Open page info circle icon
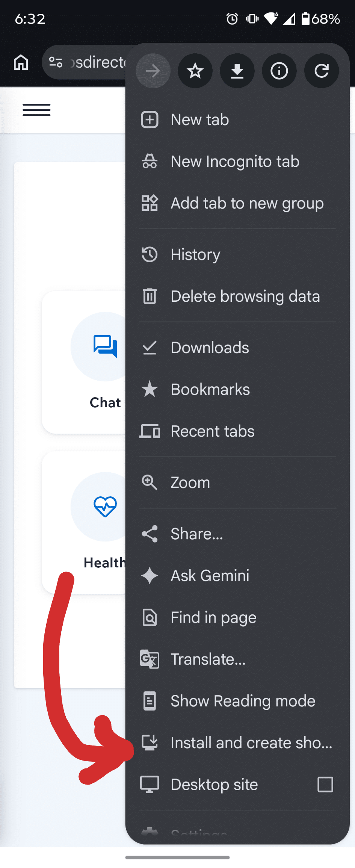 coord(279,71)
